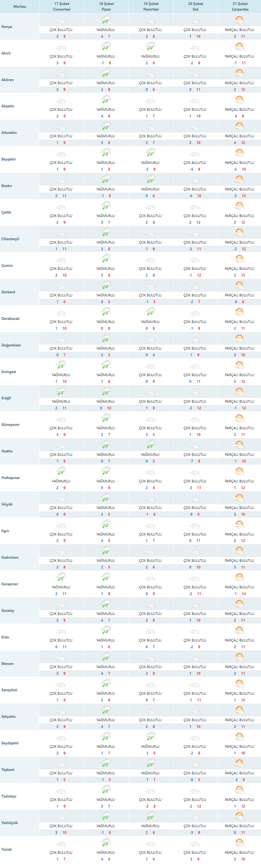Viewport: 261px width, 868px height.
Task: Click Yalıhüyük's rain icon for 19 Şubat
Action: (x=150, y=816)
